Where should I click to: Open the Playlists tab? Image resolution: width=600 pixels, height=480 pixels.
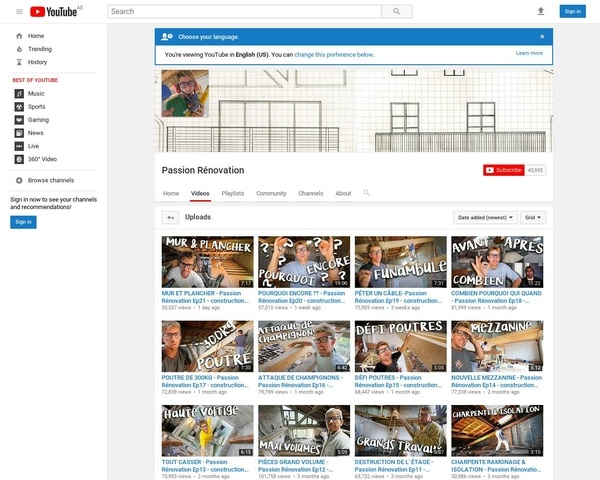(233, 193)
